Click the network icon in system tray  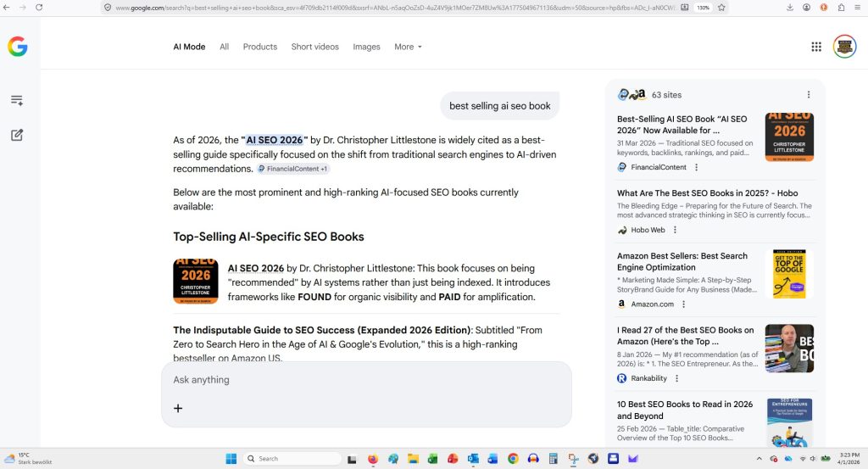[803, 459]
